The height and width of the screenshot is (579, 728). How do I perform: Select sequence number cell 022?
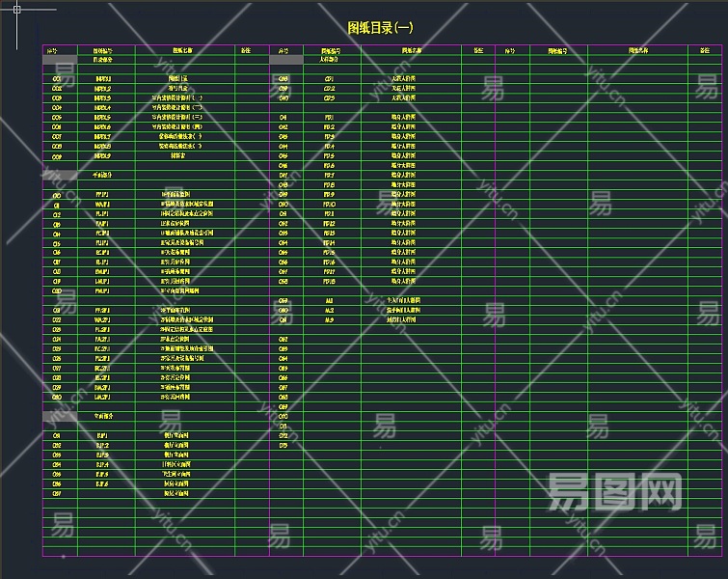(57, 320)
